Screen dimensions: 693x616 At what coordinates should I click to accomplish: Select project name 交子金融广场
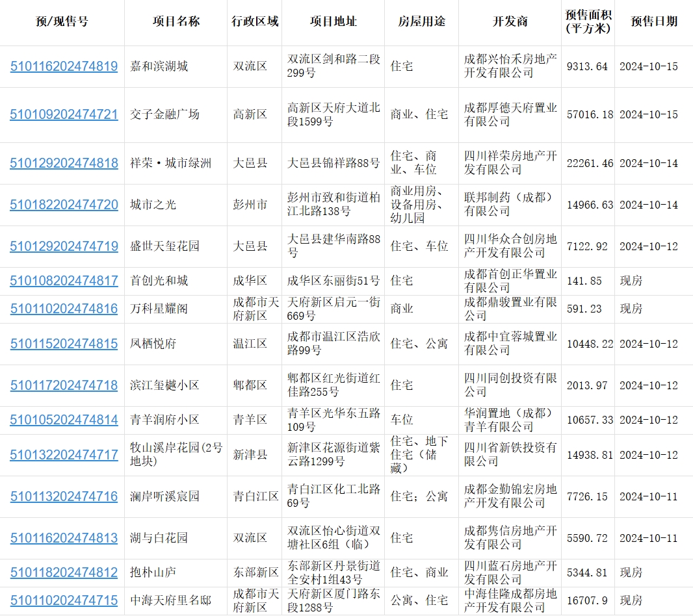pos(165,114)
